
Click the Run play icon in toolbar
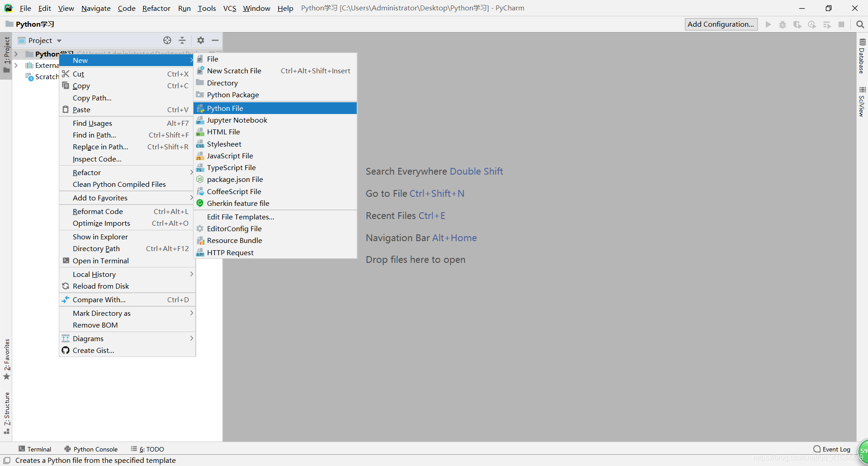pyautogui.click(x=768, y=24)
